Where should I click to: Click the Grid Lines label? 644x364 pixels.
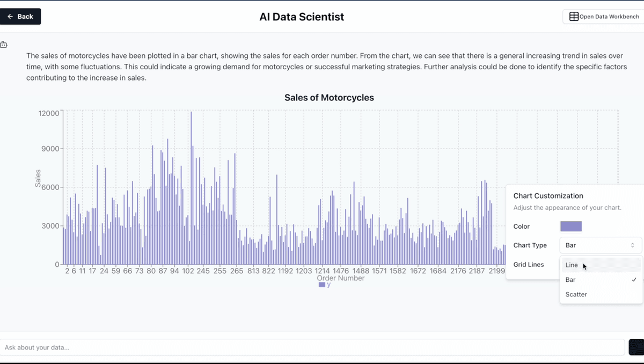click(x=529, y=265)
